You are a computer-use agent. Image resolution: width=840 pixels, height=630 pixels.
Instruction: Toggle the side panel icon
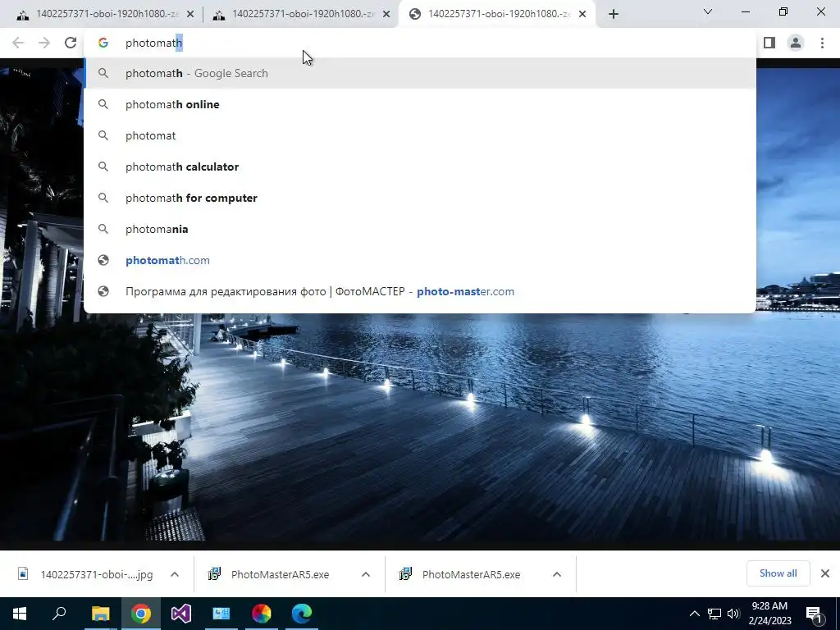tap(769, 43)
